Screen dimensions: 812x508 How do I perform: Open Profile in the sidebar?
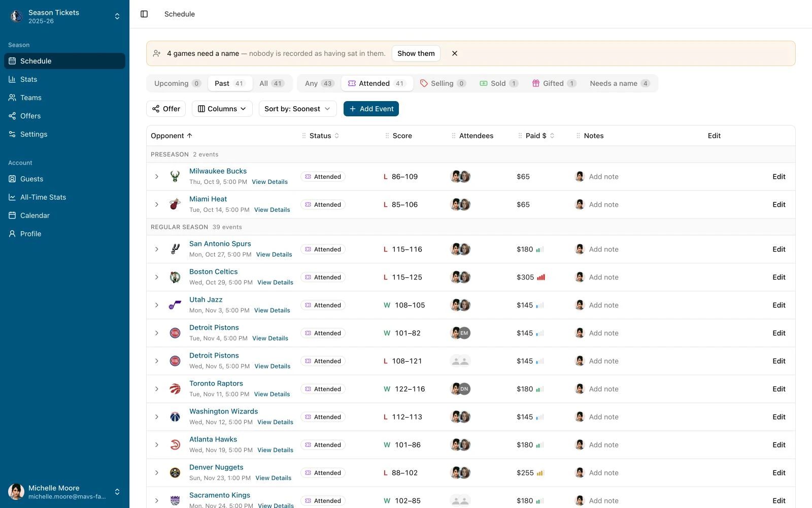[64, 234]
